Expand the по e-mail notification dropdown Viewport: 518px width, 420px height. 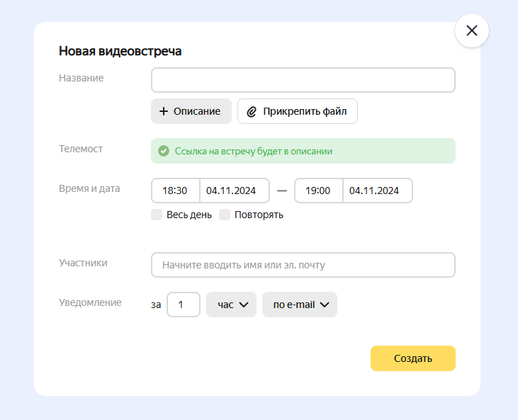(300, 305)
